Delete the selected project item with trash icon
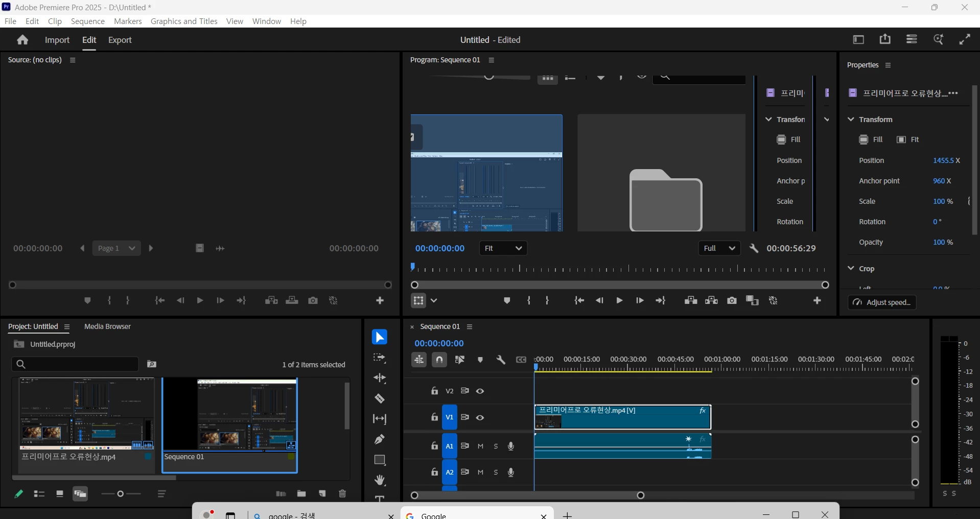The width and height of the screenshot is (980, 519). coord(342,493)
